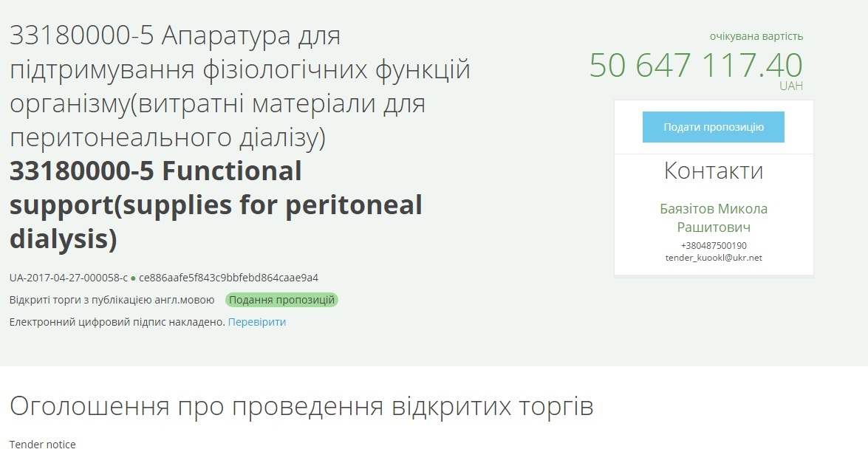Click the Tender notice subtitle
Image resolution: width=868 pixels, height=449 pixels.
coord(42,444)
